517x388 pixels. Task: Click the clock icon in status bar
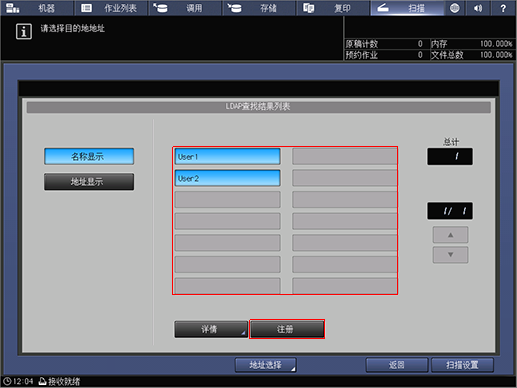point(7,381)
